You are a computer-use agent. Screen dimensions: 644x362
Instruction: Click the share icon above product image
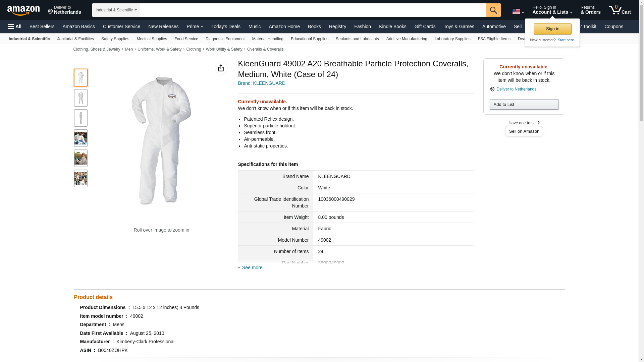coord(221,68)
